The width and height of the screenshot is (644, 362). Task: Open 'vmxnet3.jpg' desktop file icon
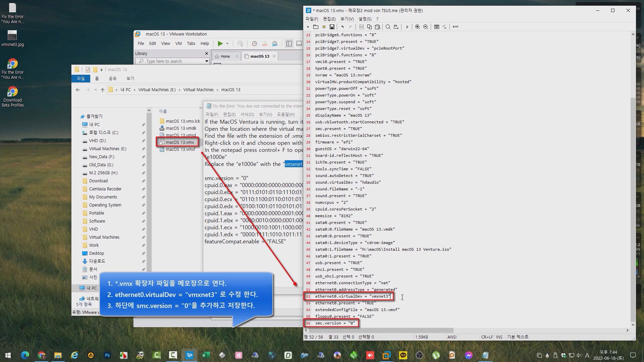coord(12,39)
